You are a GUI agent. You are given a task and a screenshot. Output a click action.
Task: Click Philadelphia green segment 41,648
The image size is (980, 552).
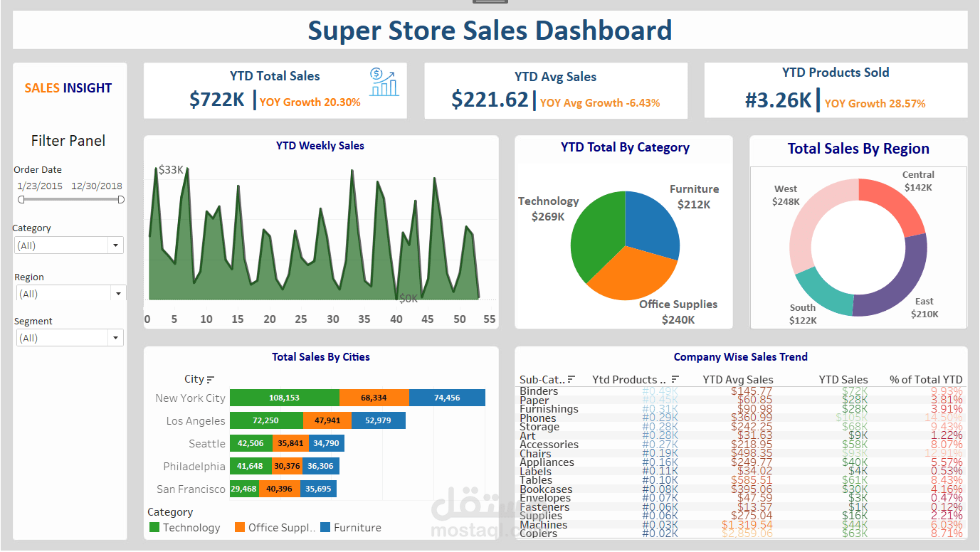pyautogui.click(x=251, y=466)
